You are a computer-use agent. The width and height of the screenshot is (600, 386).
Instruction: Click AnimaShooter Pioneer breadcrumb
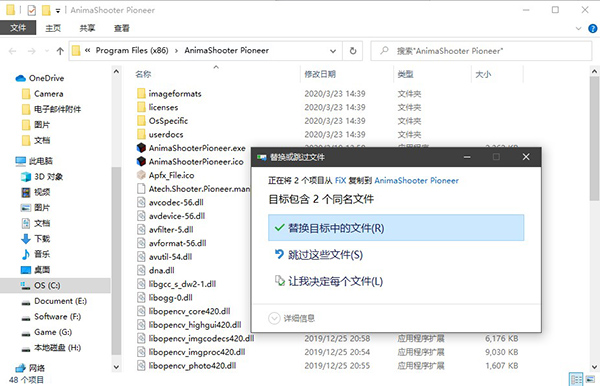pyautogui.click(x=227, y=50)
